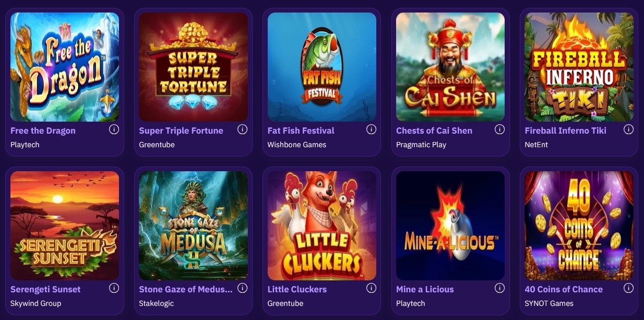Viewport: 644px width, 320px height.
Task: Open Fireball Inferno Tiki info icon
Action: (x=628, y=129)
